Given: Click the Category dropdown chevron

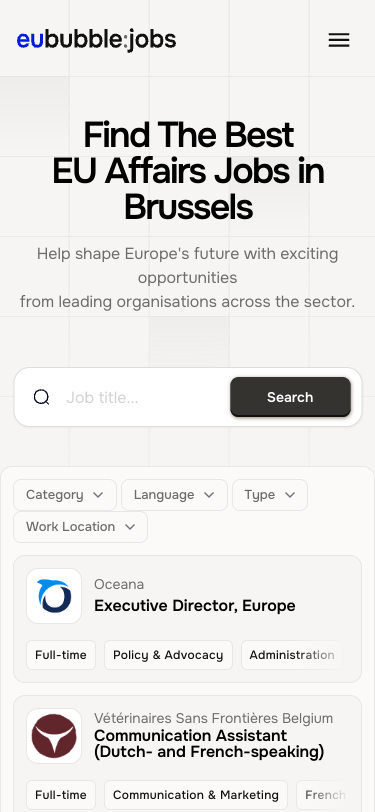Looking at the screenshot, I should pyautogui.click(x=98, y=495).
